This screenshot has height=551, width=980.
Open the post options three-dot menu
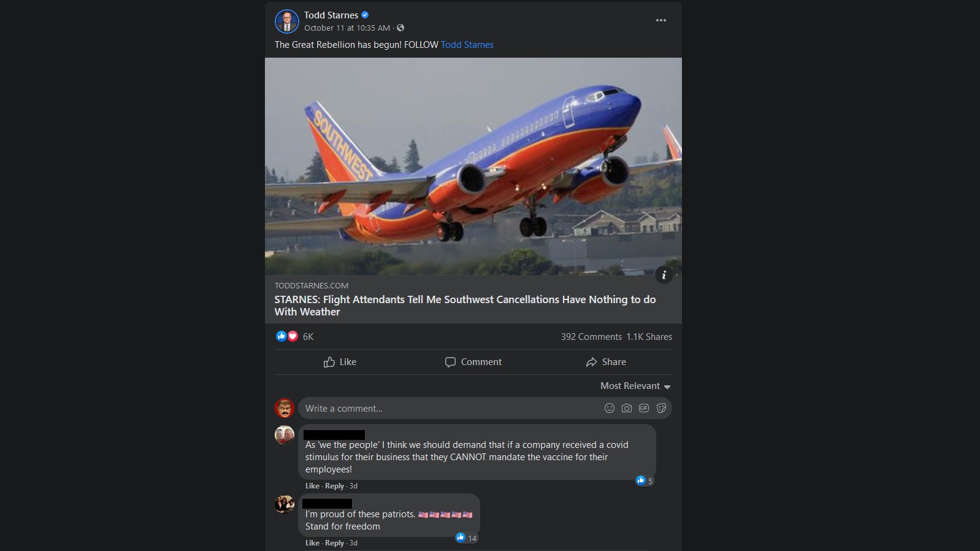660,20
